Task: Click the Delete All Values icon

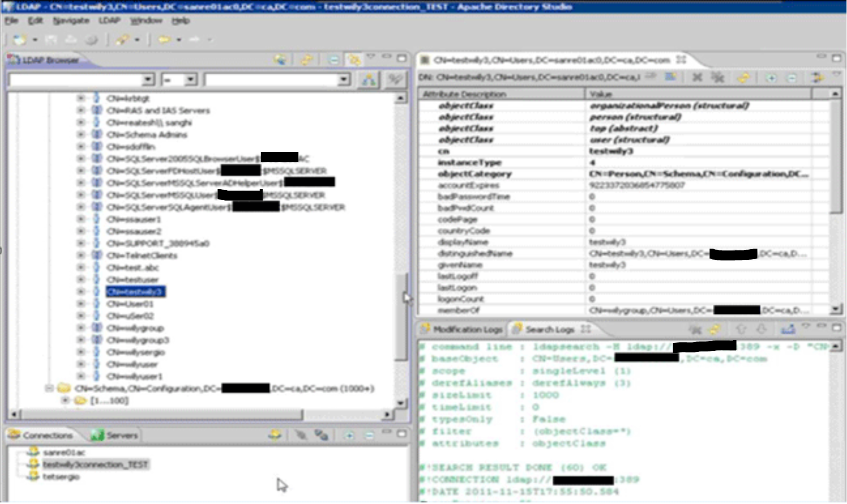Action: pos(719,77)
